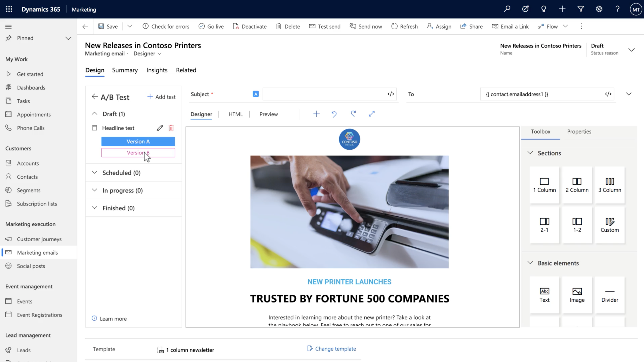Open the MT user profile avatar

coord(636,9)
